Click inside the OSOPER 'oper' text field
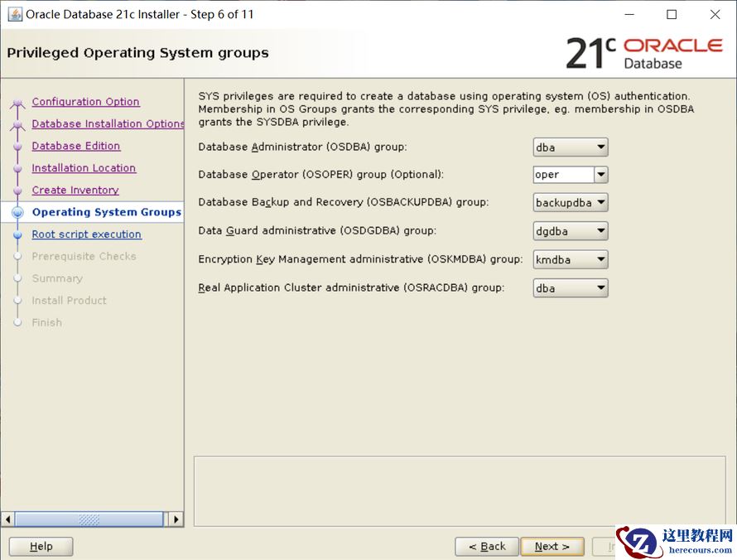The height and width of the screenshot is (560, 737). pyautogui.click(x=564, y=175)
